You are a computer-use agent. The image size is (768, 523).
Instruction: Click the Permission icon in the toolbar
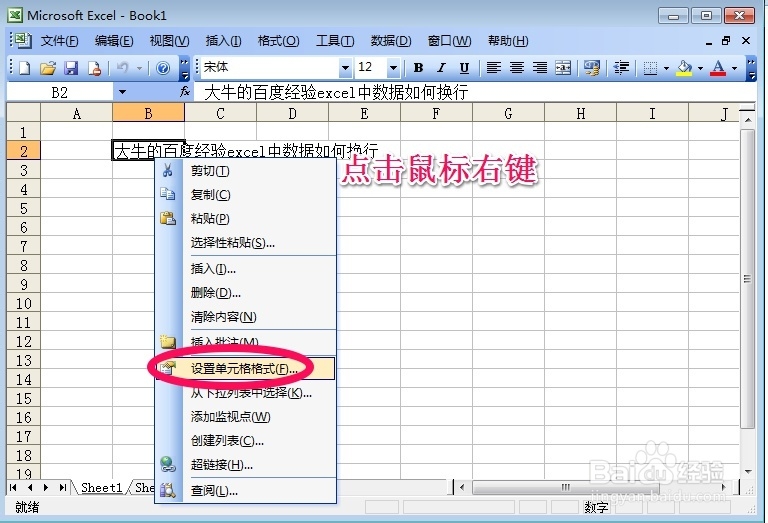pyautogui.click(x=94, y=68)
